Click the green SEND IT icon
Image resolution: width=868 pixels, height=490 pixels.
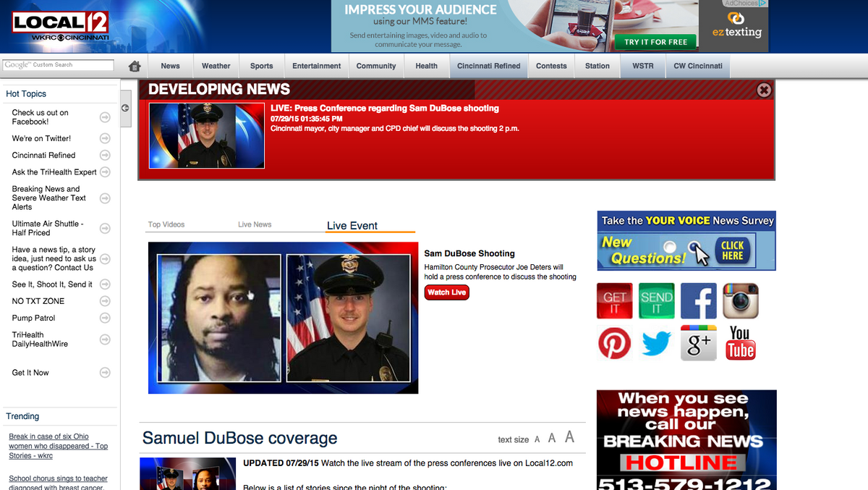pos(656,300)
